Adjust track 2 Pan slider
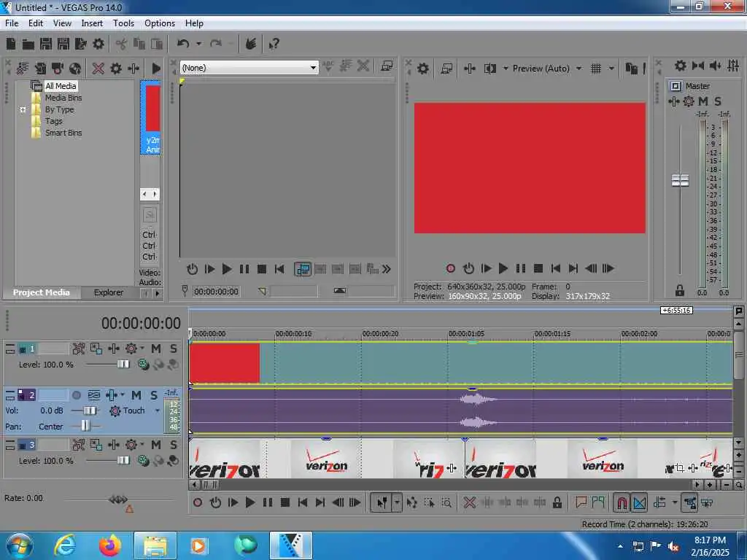The width and height of the screenshot is (747, 560). click(85, 426)
